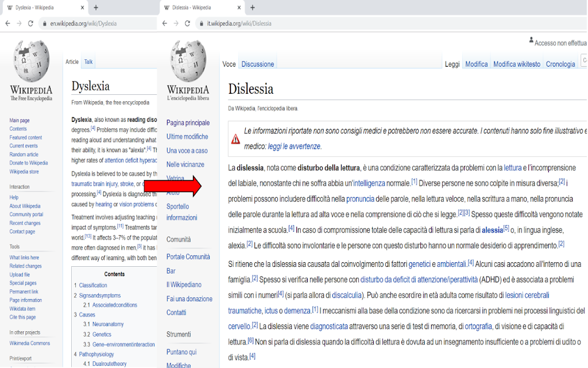The height and width of the screenshot is (368, 588).
Task: Open Random article sidebar link
Action: click(x=24, y=154)
